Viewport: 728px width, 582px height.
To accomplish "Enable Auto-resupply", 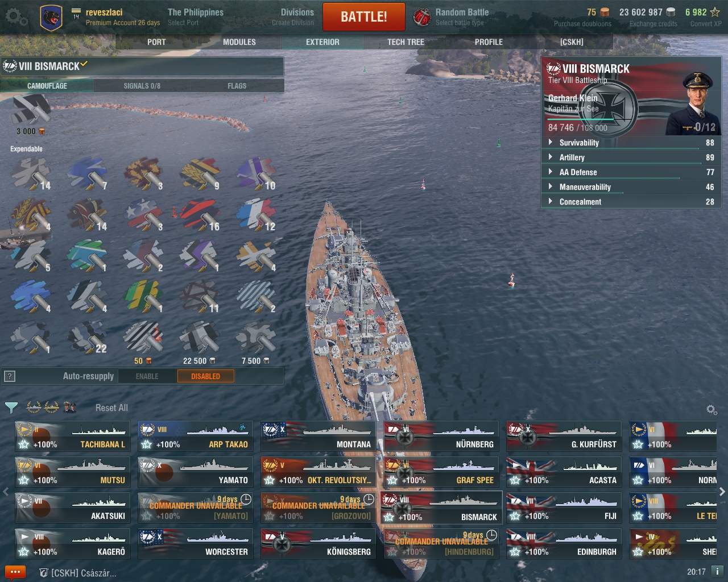I will click(147, 376).
